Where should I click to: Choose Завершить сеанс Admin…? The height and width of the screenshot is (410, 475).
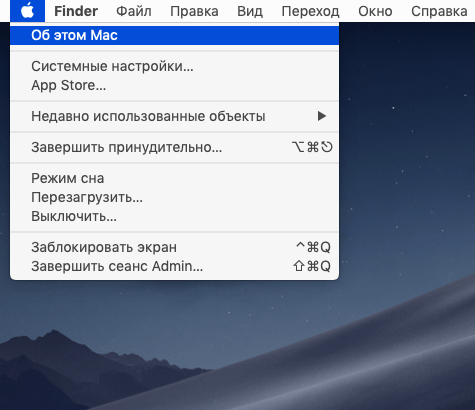[x=174, y=266]
